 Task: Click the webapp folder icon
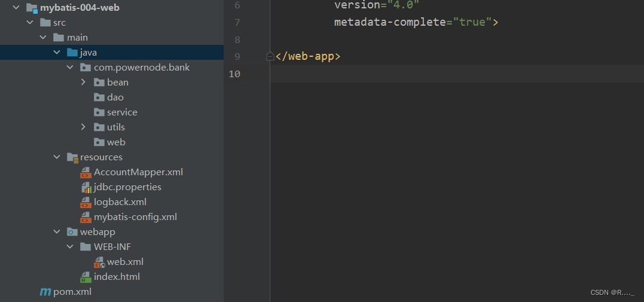click(72, 232)
